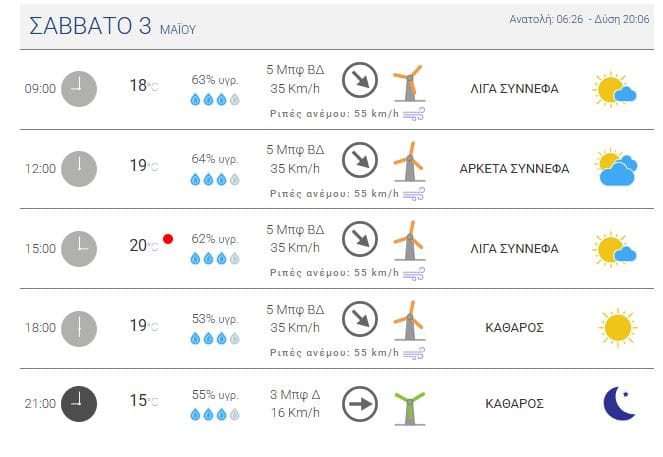The width and height of the screenshot is (663, 457).
Task: Click the 15:00 wind gust icon
Action: (x=414, y=274)
